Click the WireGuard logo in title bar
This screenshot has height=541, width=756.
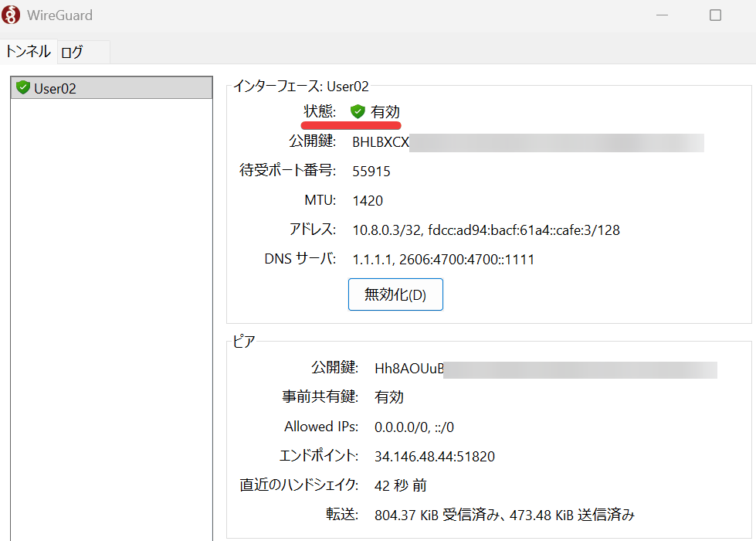[x=11, y=15]
